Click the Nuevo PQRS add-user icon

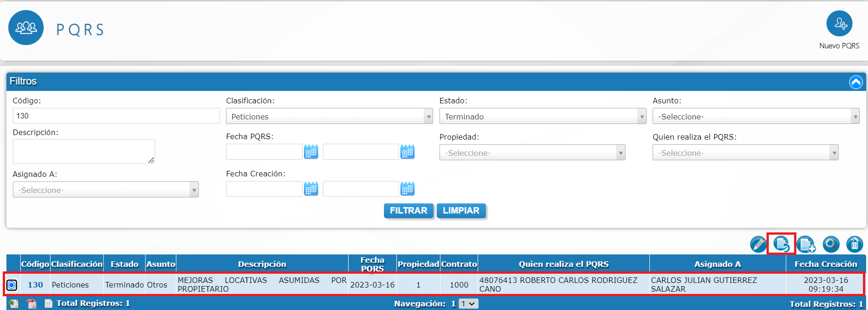(x=839, y=23)
